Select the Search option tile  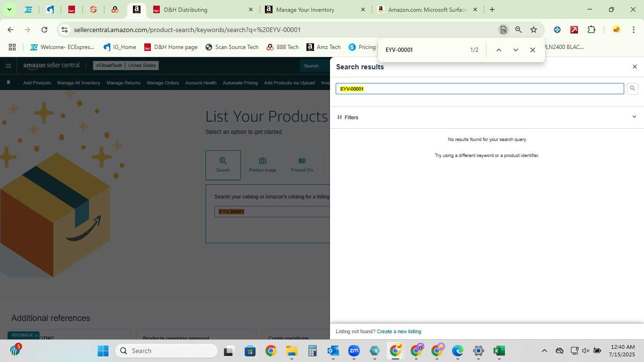pyautogui.click(x=223, y=165)
